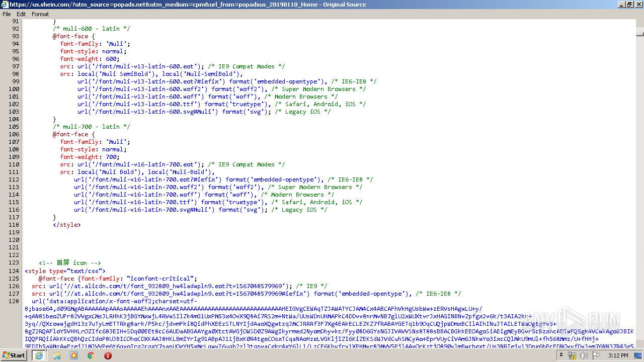Click the "muli-600 - latin" comment line
The height and width of the screenshot is (362, 644).
(x=91, y=29)
